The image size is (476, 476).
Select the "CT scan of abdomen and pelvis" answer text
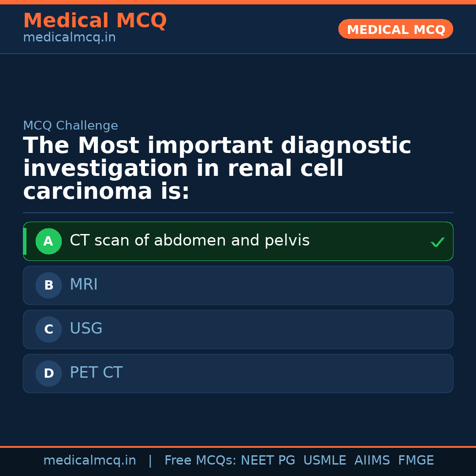pos(190,241)
